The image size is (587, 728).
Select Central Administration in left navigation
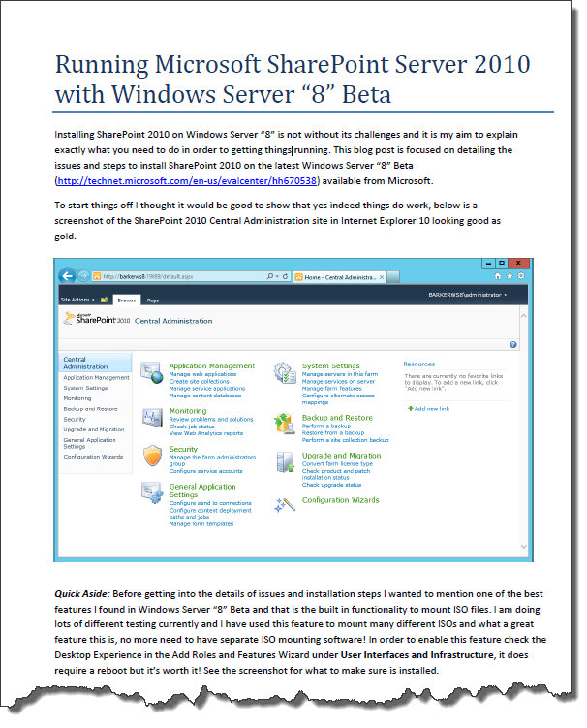[x=95, y=363]
